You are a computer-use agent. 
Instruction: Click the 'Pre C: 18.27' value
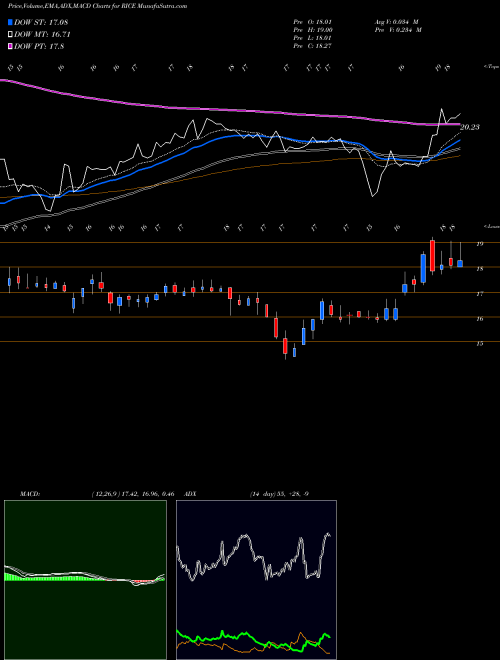coord(313,46)
